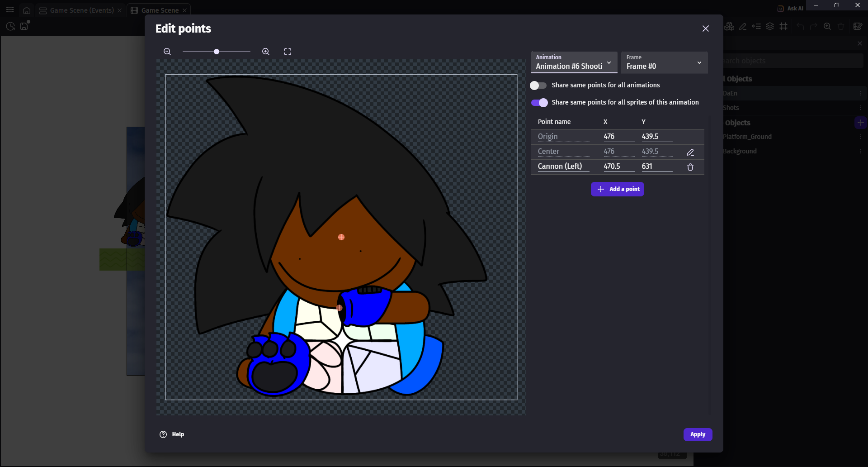This screenshot has width=868, height=467.
Task: Edit the Cannon (Left) Y coordinate field
Action: pos(656,167)
